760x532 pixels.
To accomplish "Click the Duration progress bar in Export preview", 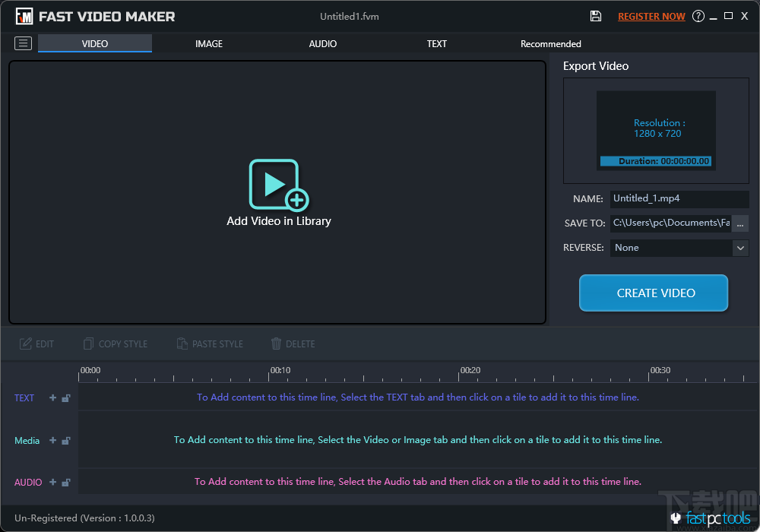I will click(x=655, y=161).
